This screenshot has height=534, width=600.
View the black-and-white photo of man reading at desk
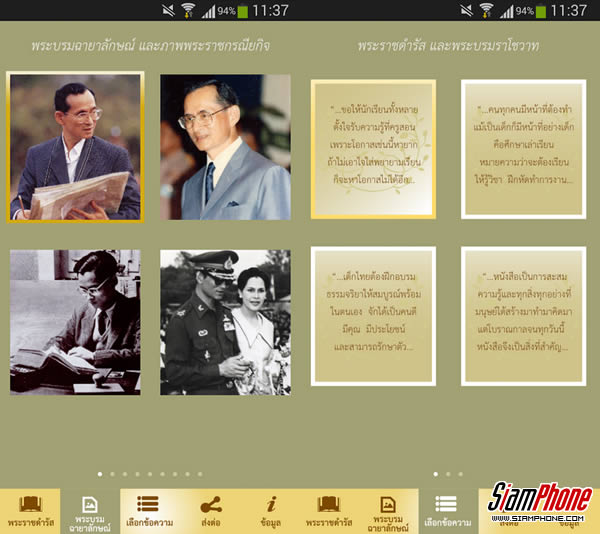pos(75,322)
